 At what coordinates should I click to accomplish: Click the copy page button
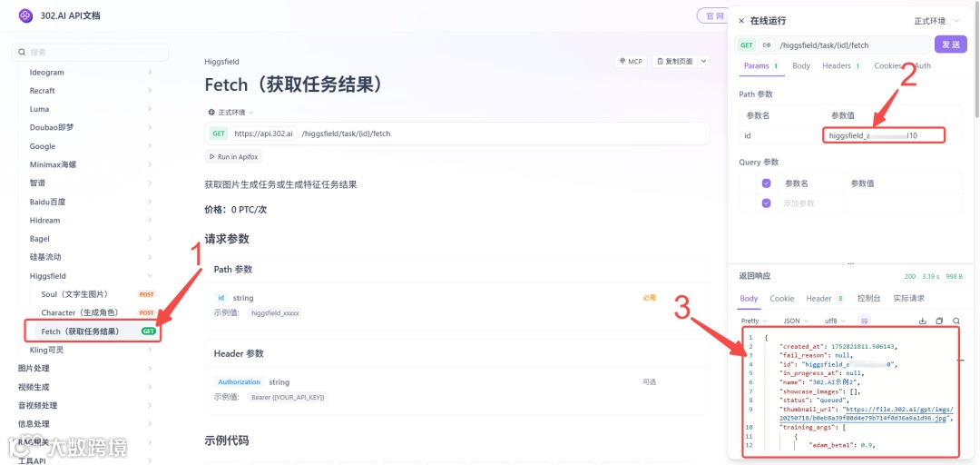(x=674, y=62)
